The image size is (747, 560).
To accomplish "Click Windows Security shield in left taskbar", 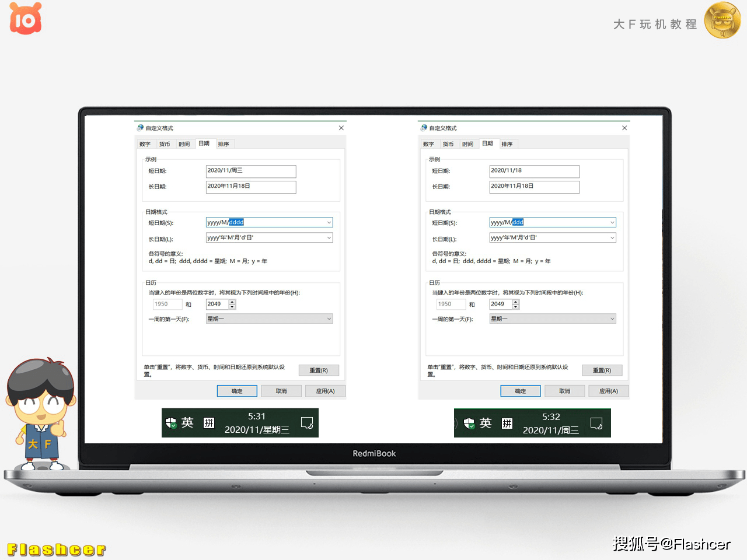I will (x=171, y=423).
